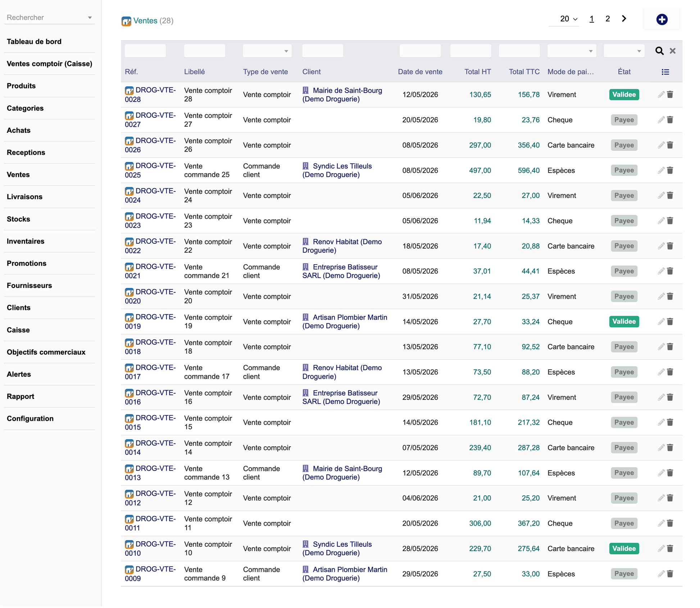
Task: Expand the Mode de paiement filter dropdown
Action: click(571, 51)
